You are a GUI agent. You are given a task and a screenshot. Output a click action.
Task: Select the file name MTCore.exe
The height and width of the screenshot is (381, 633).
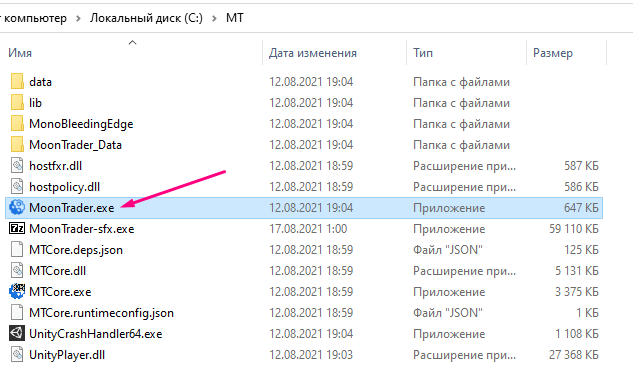pyautogui.click(x=60, y=291)
